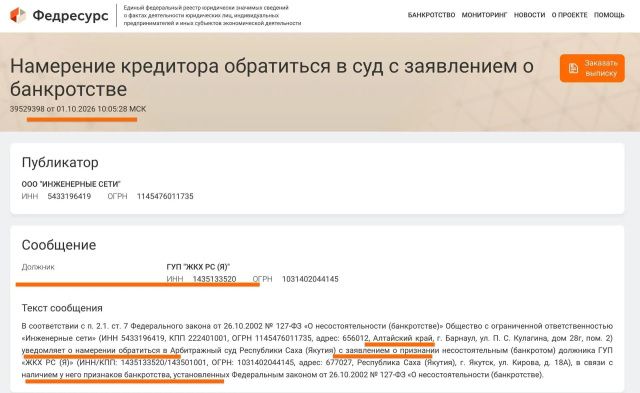Open the НОВОСТИ menu item
Image resolution: width=640 pixels, height=393 pixels.
pos(529,15)
